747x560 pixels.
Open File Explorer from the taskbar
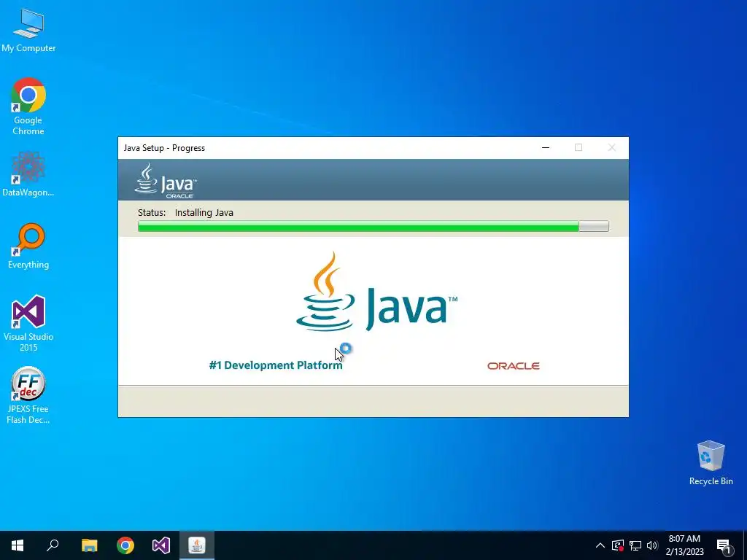tap(89, 545)
